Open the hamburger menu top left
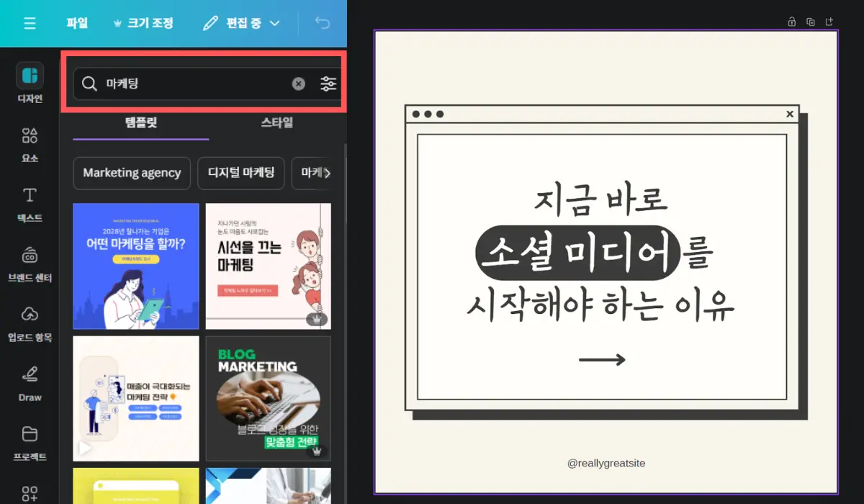This screenshot has height=504, width=864. pos(30,22)
